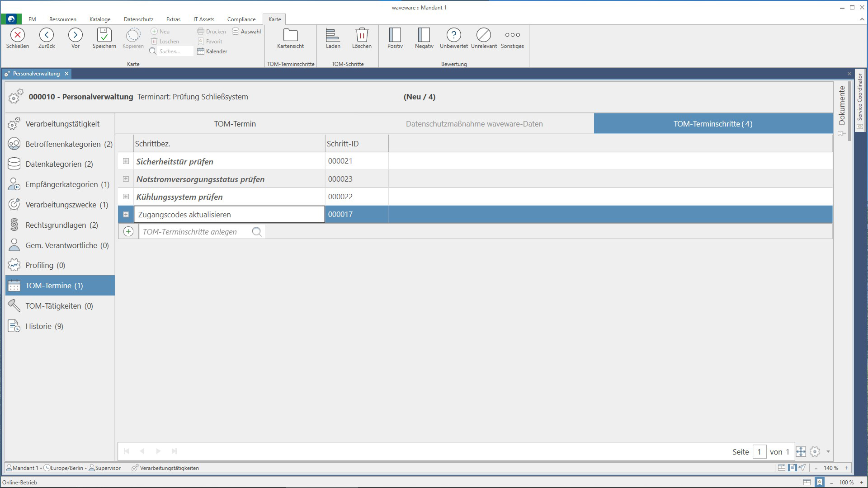Click the Speichern save icon

pyautogui.click(x=104, y=35)
